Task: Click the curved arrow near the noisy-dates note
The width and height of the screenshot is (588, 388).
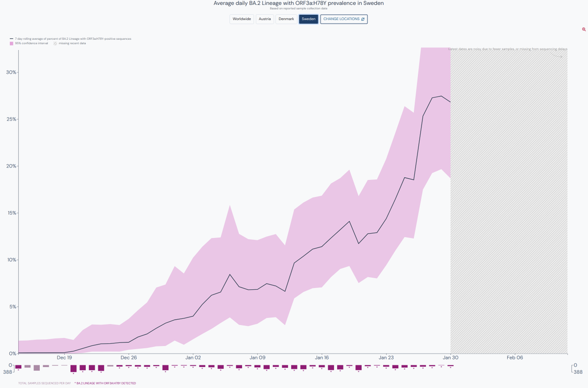Action: pos(557,55)
